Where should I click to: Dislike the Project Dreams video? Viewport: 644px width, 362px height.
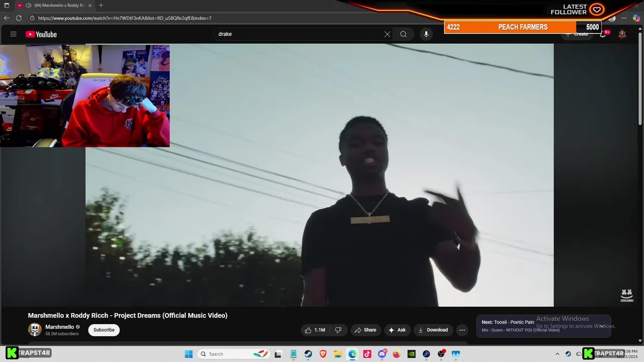(x=338, y=330)
